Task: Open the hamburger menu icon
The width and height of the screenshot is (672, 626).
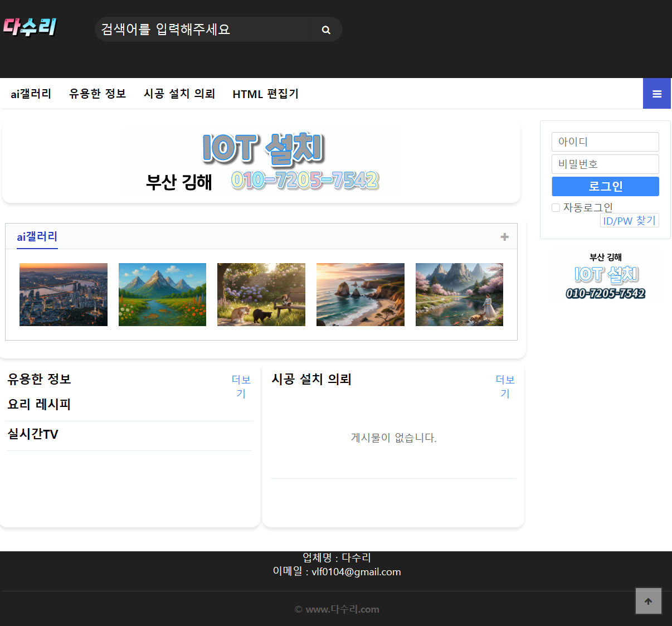Action: [657, 94]
